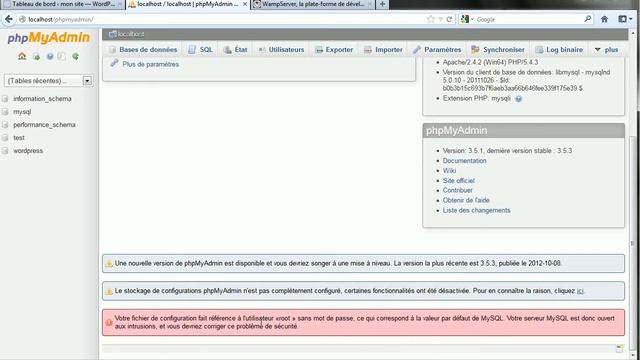Viewport: 640px width, 360px height.
Task: Switch to the Tableau de bord WordPress browser tab
Action: click(x=62, y=4)
